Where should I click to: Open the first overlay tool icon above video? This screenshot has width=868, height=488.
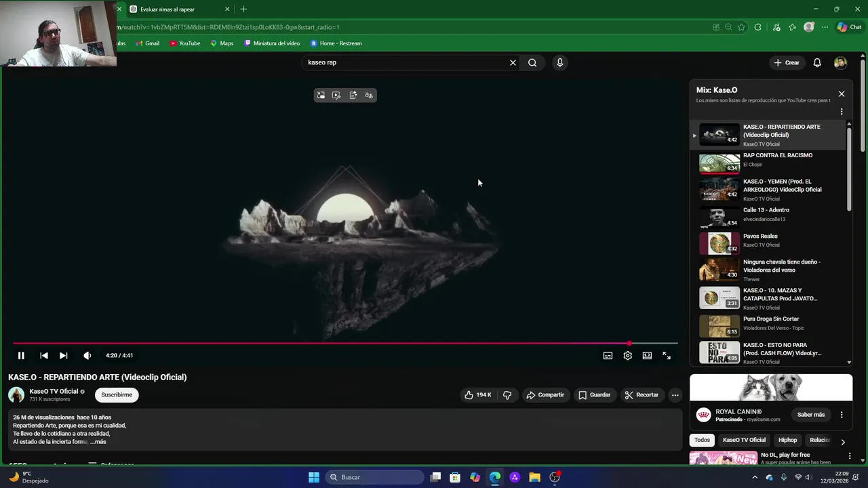(321, 96)
